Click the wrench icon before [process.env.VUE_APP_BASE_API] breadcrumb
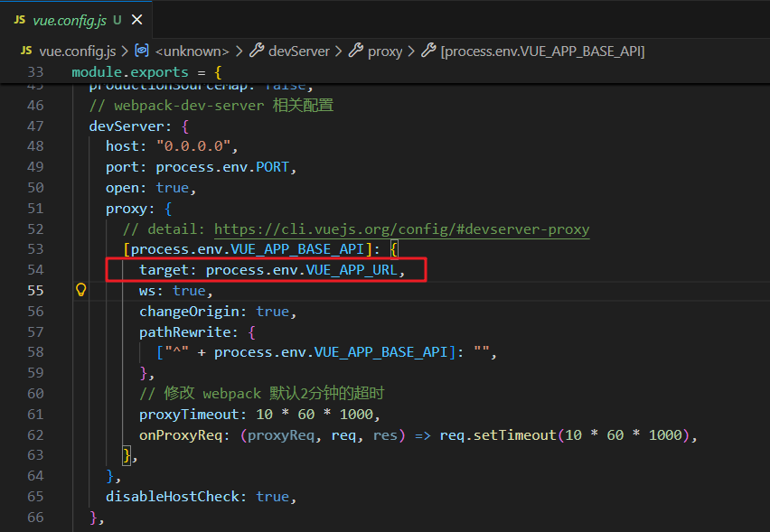Image resolution: width=770 pixels, height=532 pixels. (x=428, y=51)
